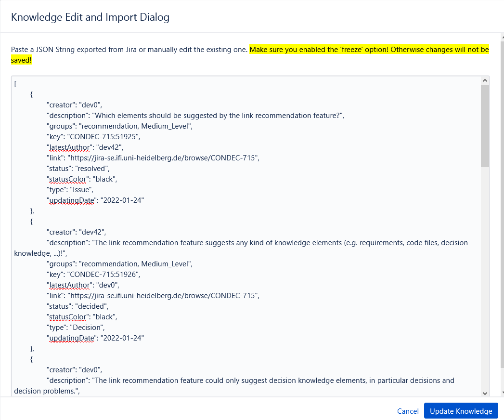Screen dimensions: 504x420
Task: Click the 'Paste a JSON String' instruction text
Action: point(129,50)
